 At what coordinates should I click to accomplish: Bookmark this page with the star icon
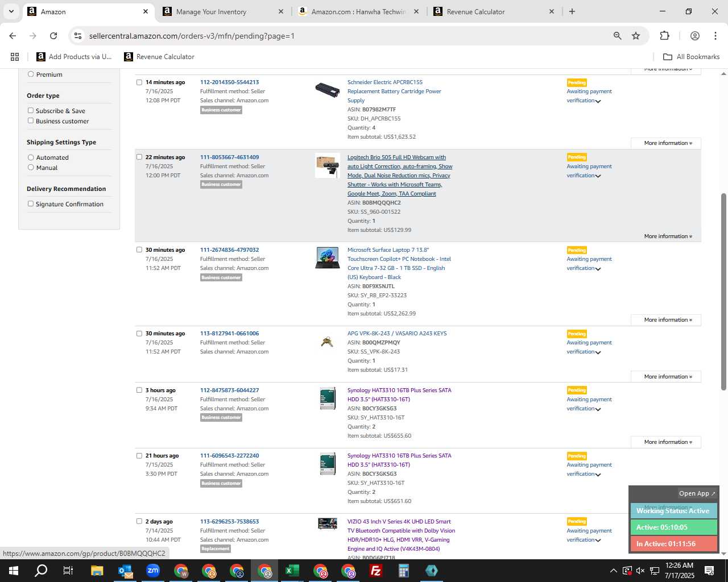click(x=636, y=36)
